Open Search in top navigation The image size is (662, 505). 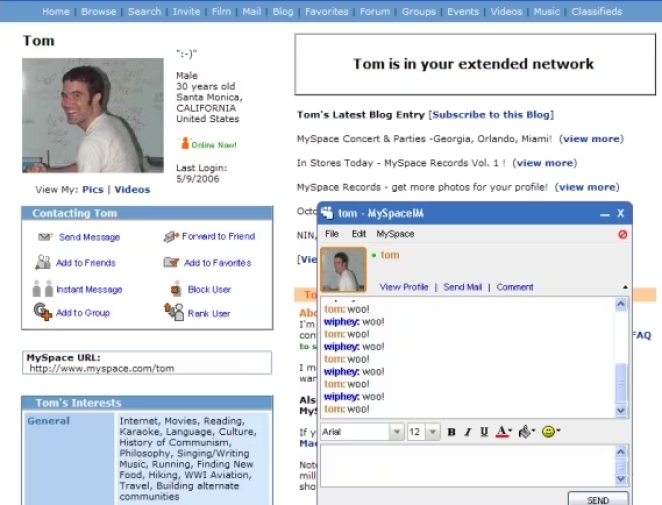pos(144,11)
